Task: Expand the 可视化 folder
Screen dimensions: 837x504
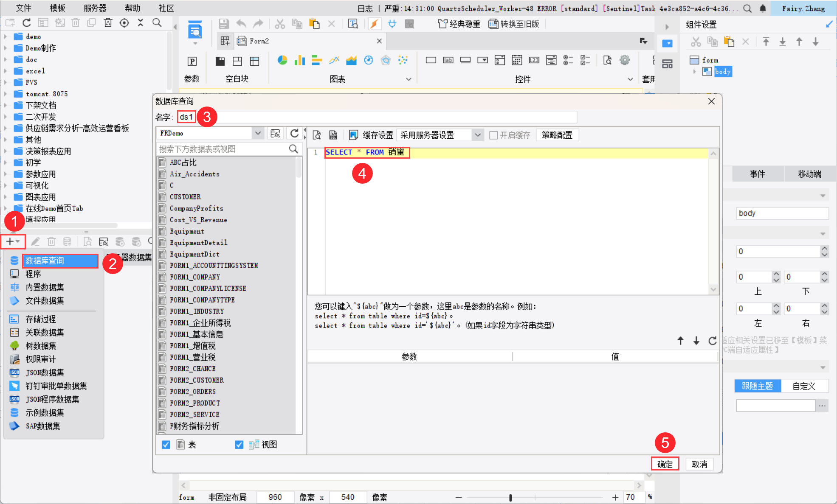Action: [5, 185]
